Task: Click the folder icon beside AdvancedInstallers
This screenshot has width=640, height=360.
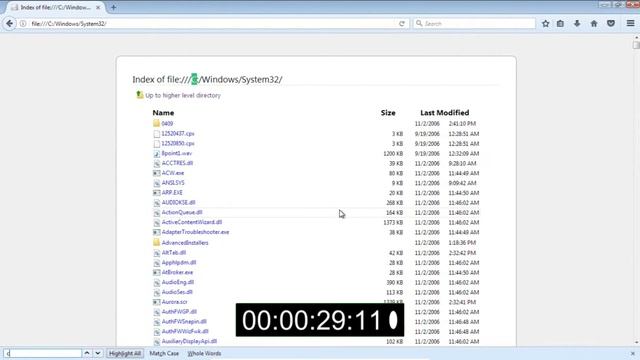Action: tap(156, 242)
